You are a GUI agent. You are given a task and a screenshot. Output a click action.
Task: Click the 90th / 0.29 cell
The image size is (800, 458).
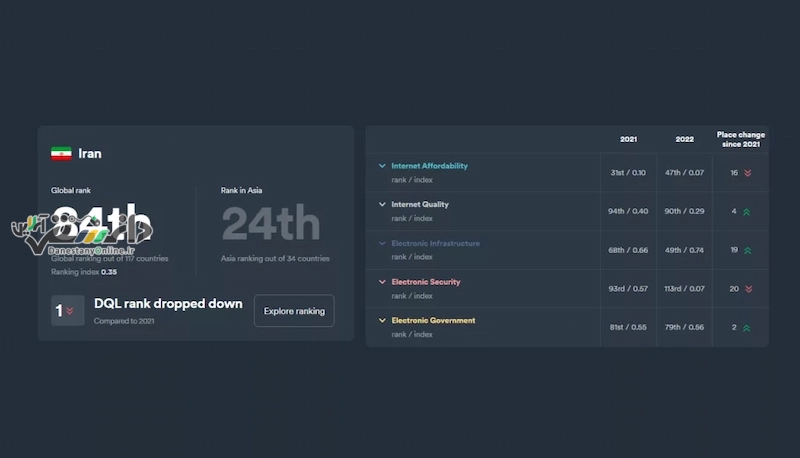[684, 211]
